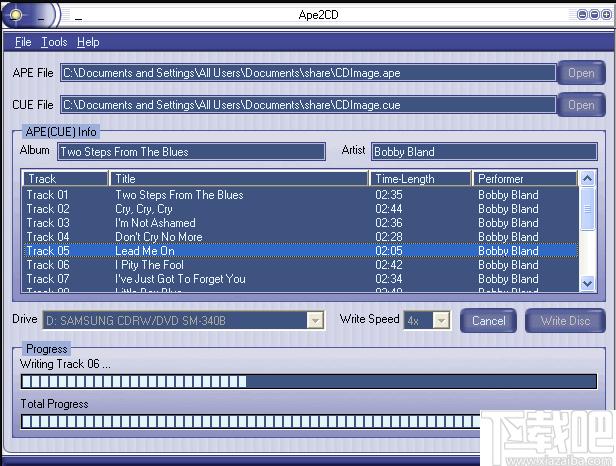The width and height of the screenshot is (616, 466).
Task: Click the scroll up arrow in track list
Action: pyautogui.click(x=587, y=179)
